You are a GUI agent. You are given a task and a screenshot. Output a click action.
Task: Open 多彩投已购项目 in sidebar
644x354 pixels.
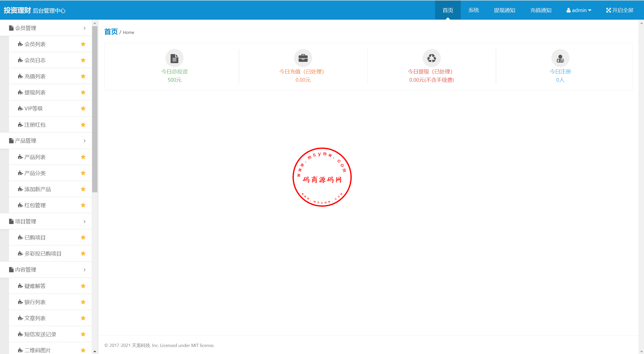[x=50, y=253]
